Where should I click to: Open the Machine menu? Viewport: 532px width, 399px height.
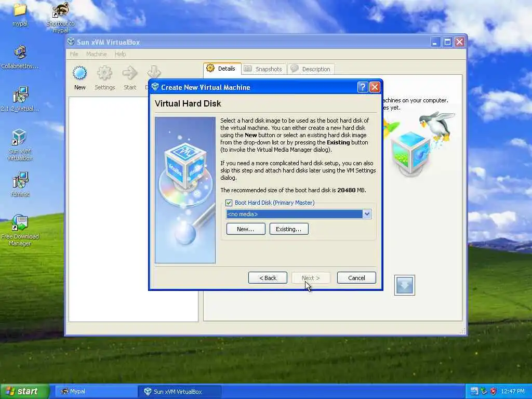click(96, 54)
